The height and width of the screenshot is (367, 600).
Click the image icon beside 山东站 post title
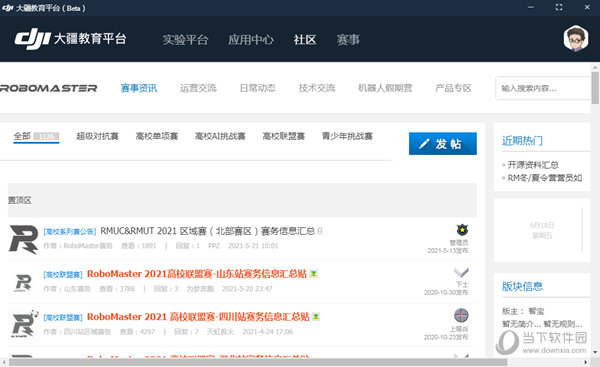click(314, 274)
